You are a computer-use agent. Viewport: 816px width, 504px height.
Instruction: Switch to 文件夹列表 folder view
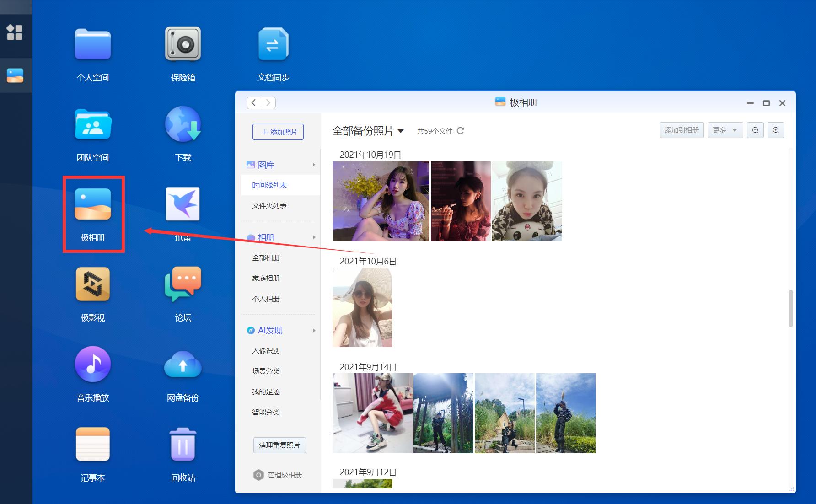[x=270, y=205]
